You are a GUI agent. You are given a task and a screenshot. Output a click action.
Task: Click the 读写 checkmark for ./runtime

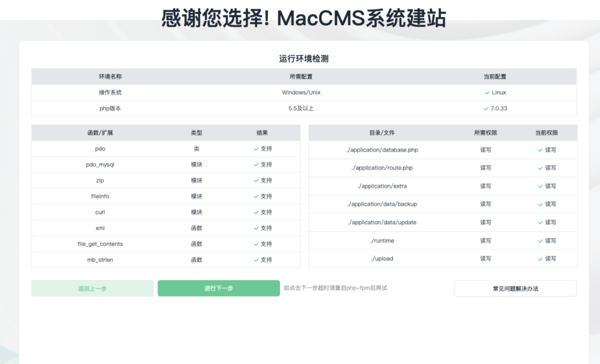pyautogui.click(x=539, y=241)
